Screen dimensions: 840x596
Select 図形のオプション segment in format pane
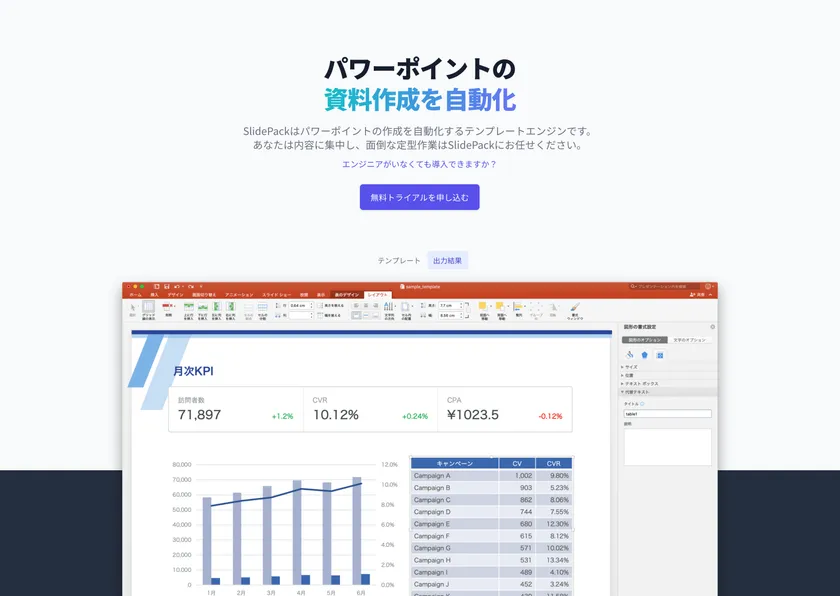(644, 340)
